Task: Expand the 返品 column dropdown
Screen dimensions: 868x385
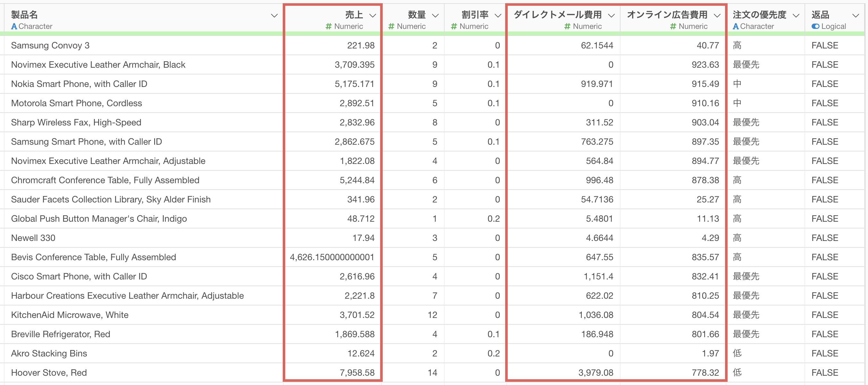Action: click(855, 15)
